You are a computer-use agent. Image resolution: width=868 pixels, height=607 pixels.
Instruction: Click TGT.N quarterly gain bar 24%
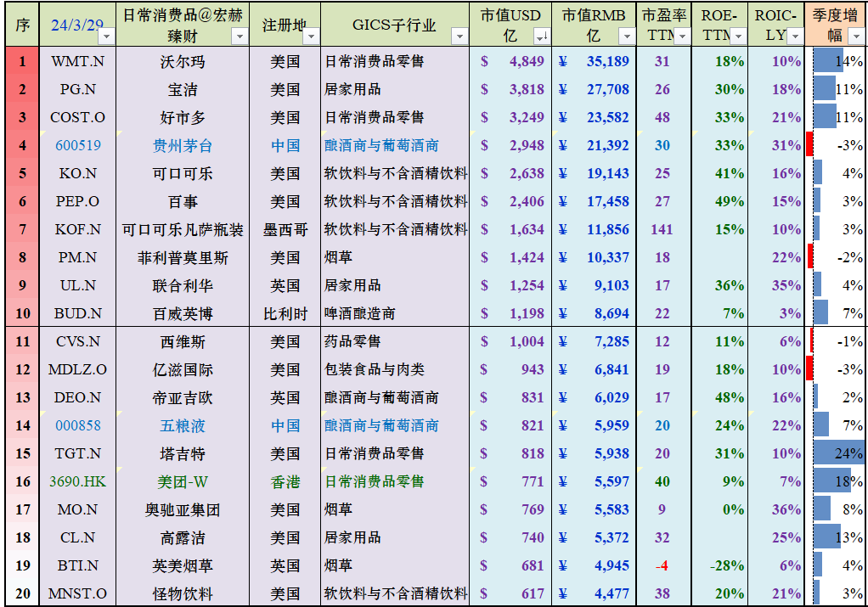point(837,453)
